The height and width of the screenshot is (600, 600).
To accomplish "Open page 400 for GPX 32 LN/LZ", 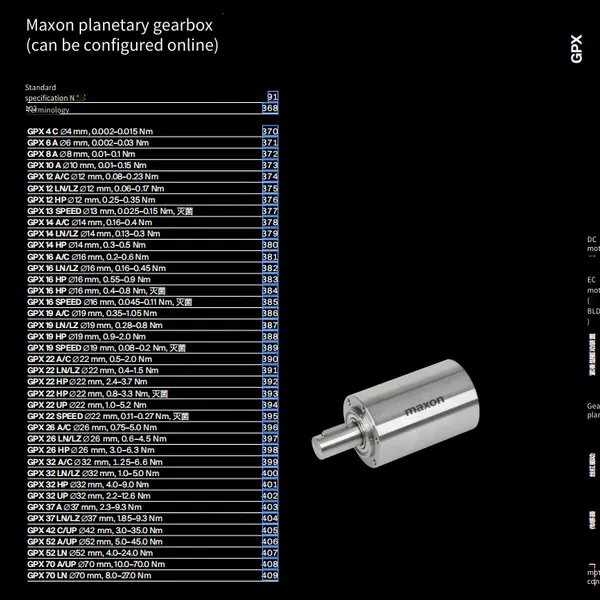I will [270, 473].
